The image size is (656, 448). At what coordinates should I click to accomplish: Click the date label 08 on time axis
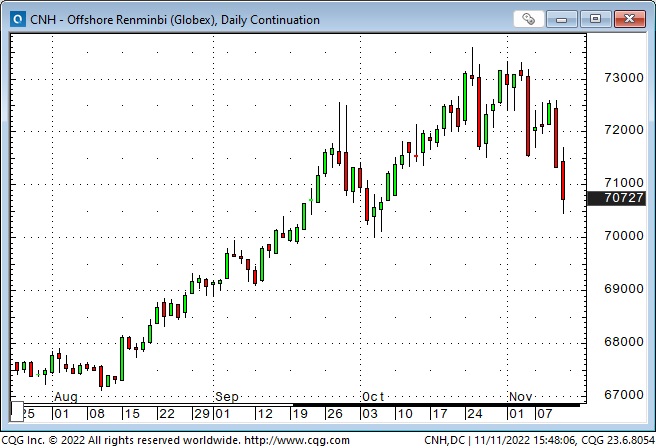click(x=97, y=414)
